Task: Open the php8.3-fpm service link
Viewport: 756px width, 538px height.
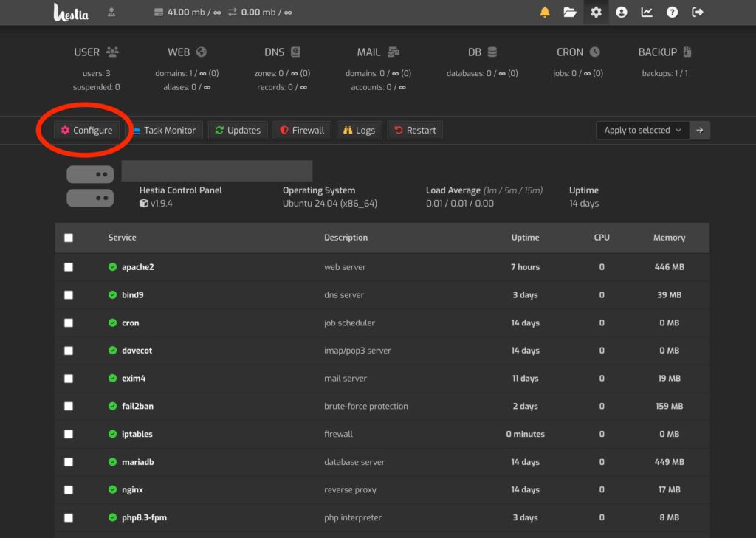Action: [144, 518]
